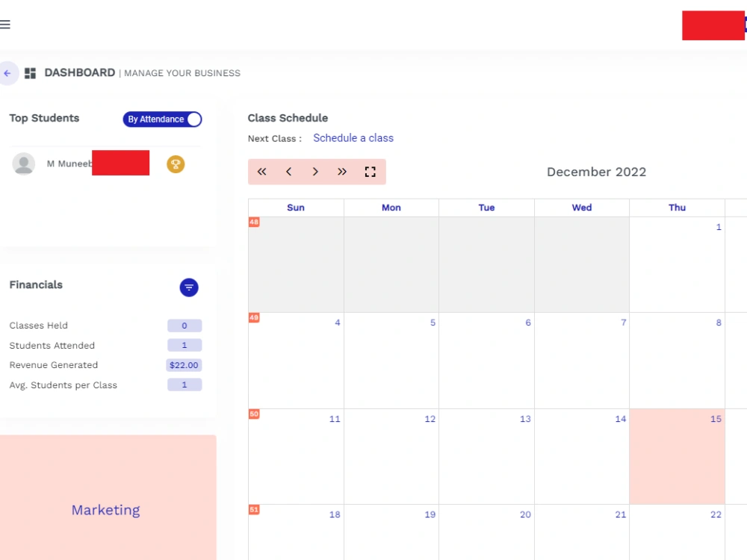Click the dashboard grid icon
The height and width of the screenshot is (560, 747).
[31, 73]
